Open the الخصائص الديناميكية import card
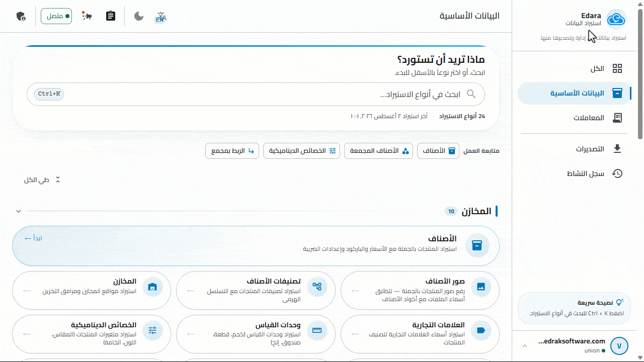The image size is (644, 362). point(92,334)
